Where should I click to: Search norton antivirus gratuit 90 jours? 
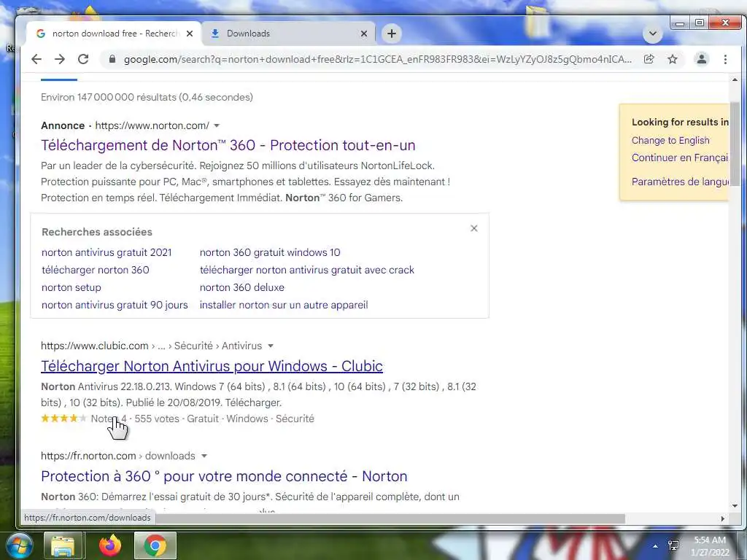pos(115,305)
